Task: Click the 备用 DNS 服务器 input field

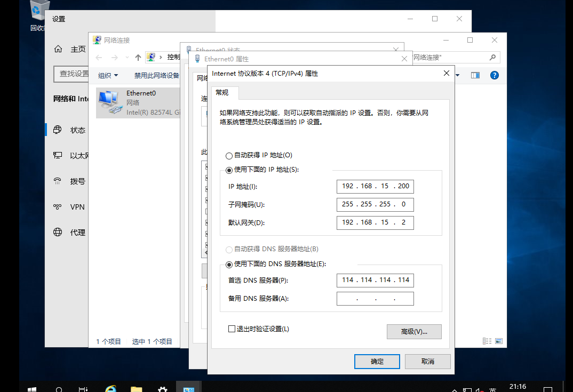Action: (375, 299)
